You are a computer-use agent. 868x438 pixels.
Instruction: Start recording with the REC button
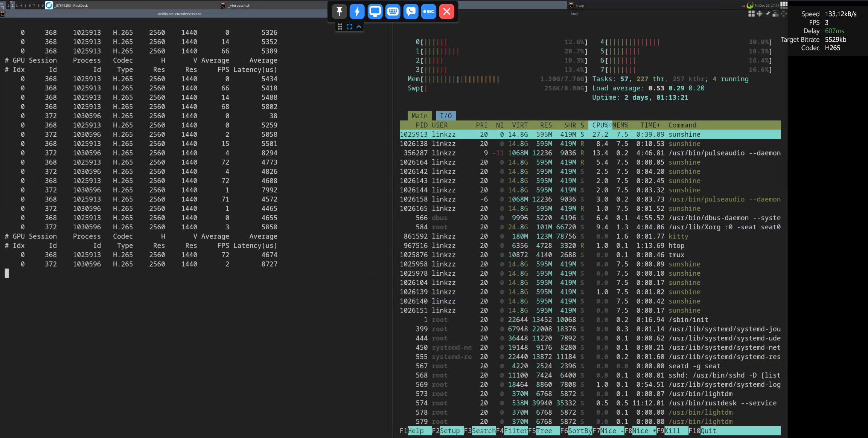click(428, 11)
